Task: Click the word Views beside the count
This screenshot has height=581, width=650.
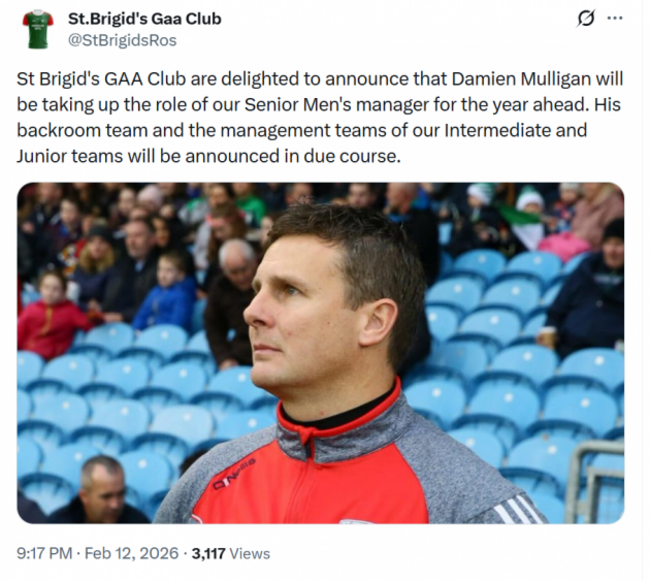Action: (x=250, y=553)
